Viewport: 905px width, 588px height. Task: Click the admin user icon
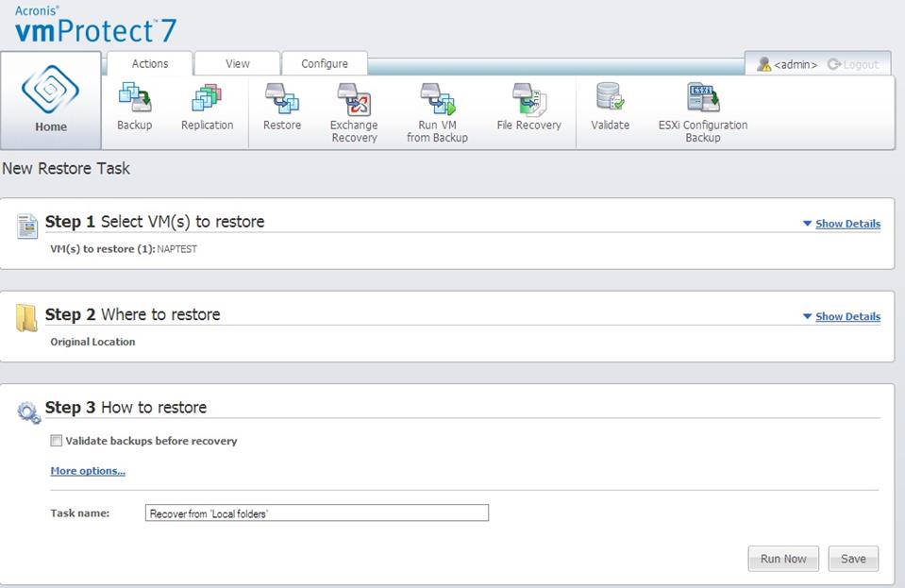[763, 64]
